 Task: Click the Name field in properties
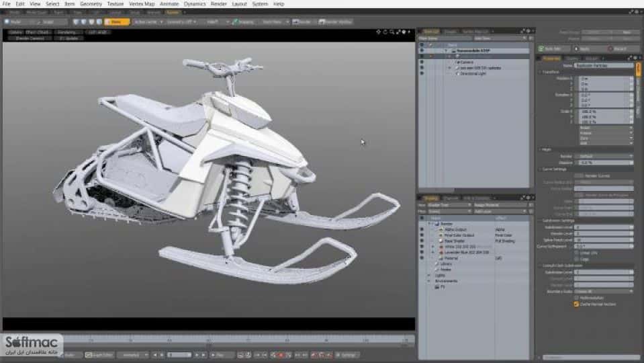(x=604, y=65)
